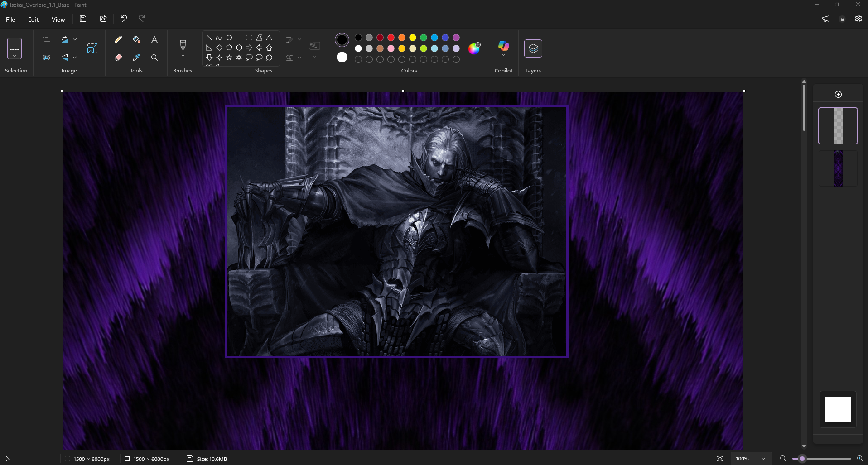Open the File menu
Viewport: 868px width, 465px height.
pos(10,19)
